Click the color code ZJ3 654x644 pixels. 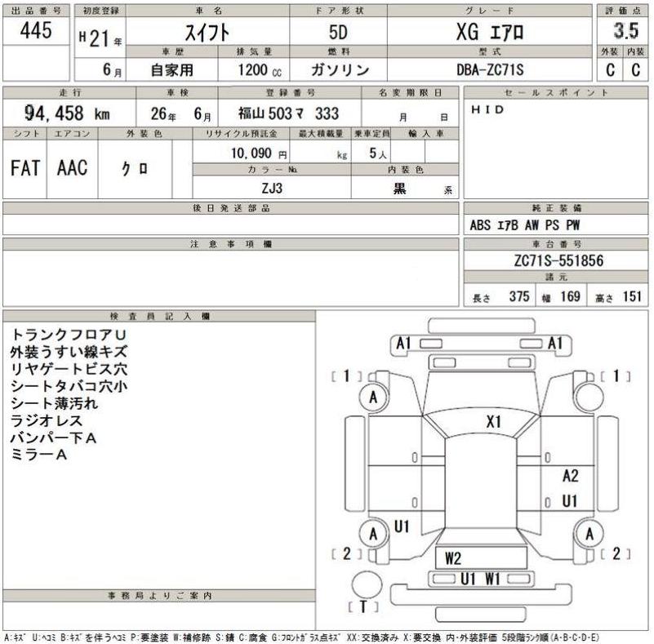(272, 187)
